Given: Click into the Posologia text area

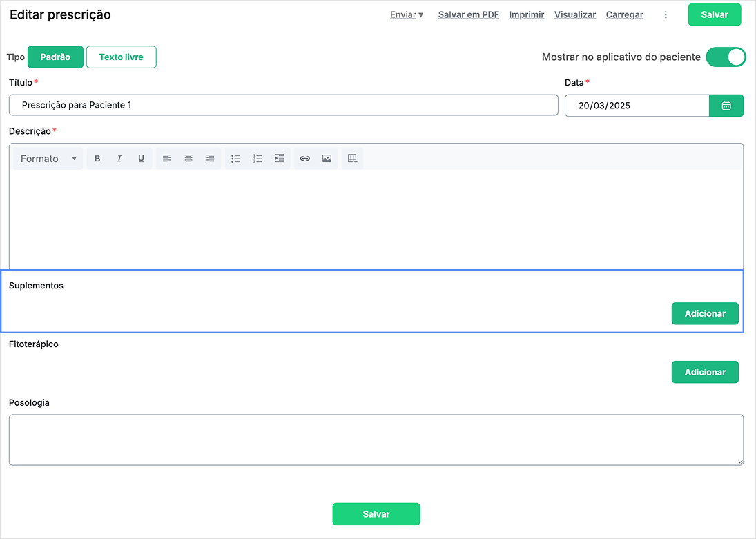Looking at the screenshot, I should (x=376, y=440).
